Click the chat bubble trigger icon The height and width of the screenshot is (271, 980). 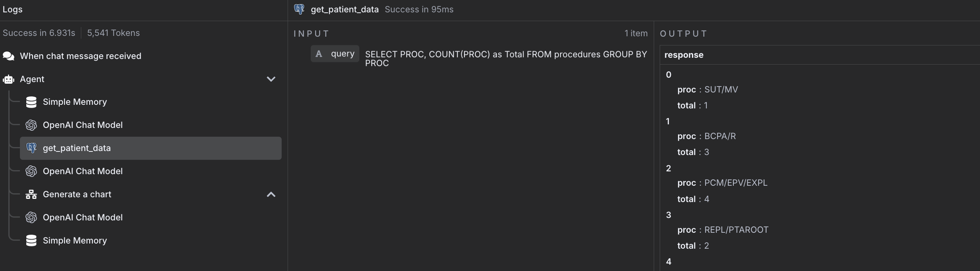8,56
